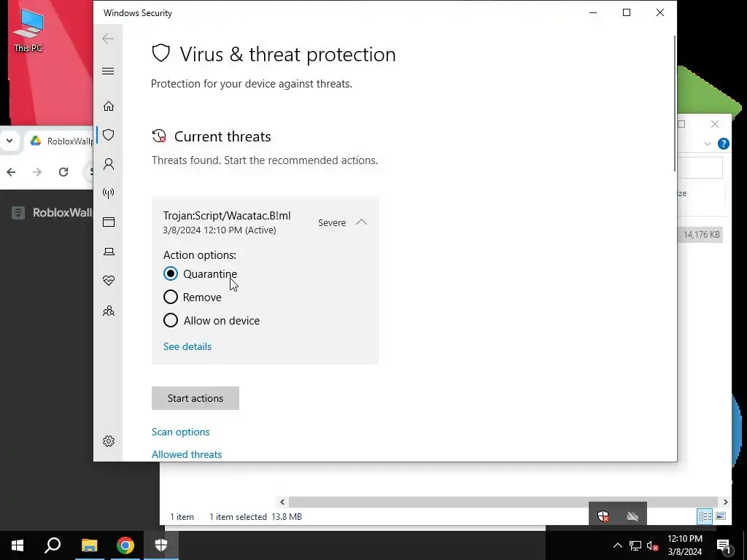Viewport: 747px width, 560px height.
Task: Select the Quarantine option
Action: pyautogui.click(x=171, y=274)
